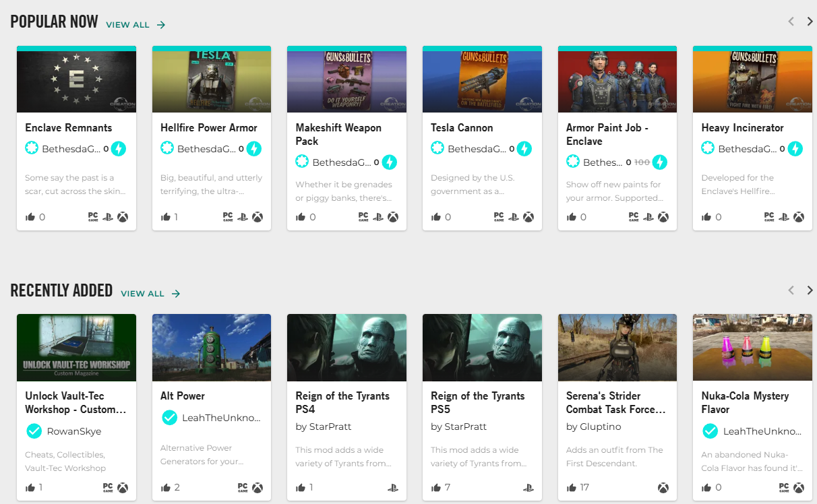Go to next page of Popular Now
Viewport: 817px width, 504px height.
[810, 22]
